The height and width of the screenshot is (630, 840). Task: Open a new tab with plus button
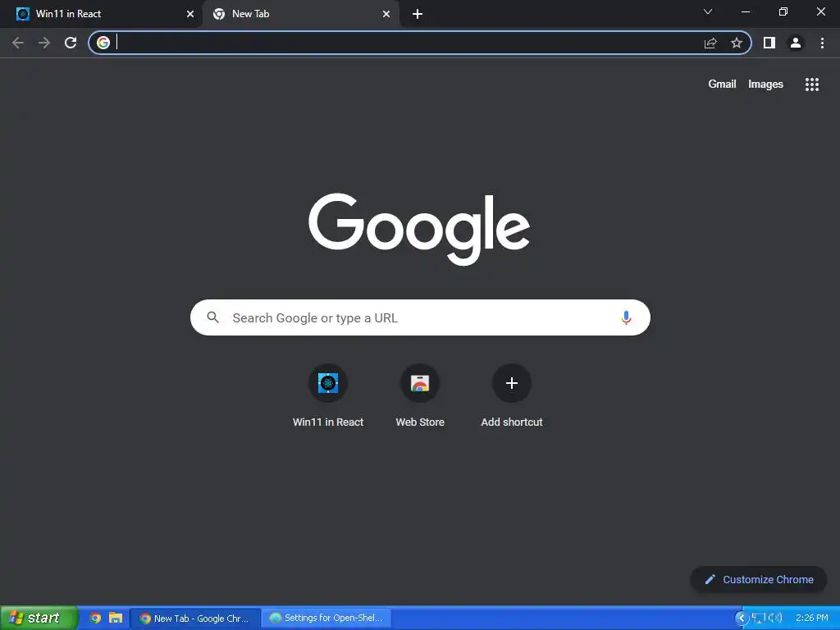[418, 14]
